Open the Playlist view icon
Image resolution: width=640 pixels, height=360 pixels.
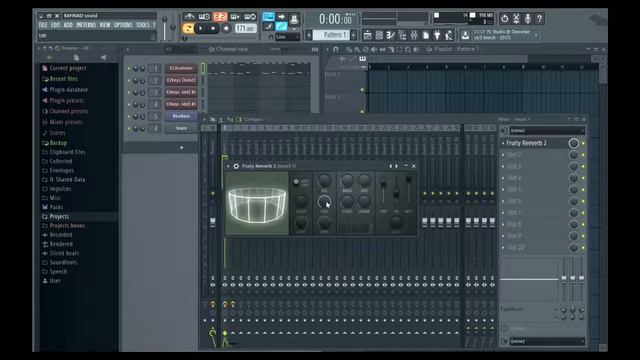367,35
